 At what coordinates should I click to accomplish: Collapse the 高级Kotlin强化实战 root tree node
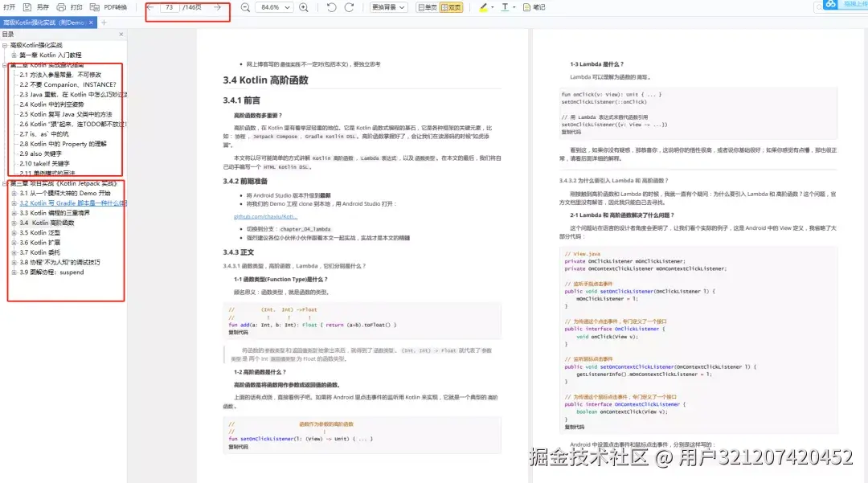(5, 45)
